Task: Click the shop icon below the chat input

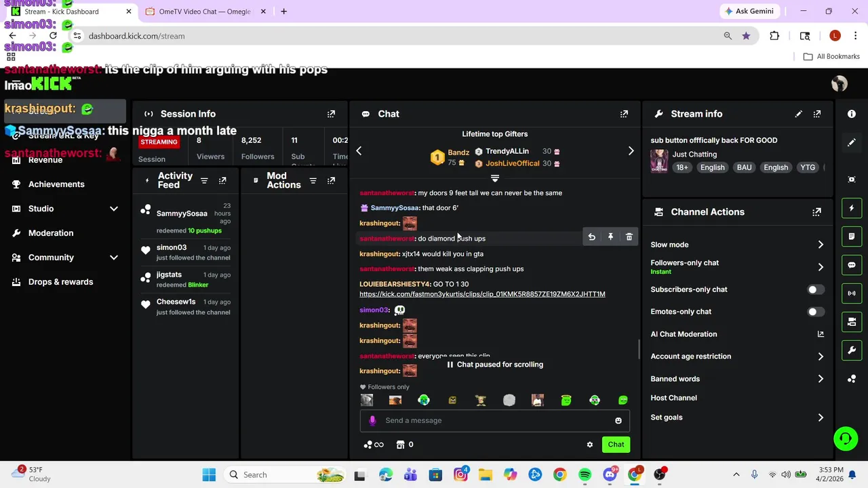Action: [400, 445]
